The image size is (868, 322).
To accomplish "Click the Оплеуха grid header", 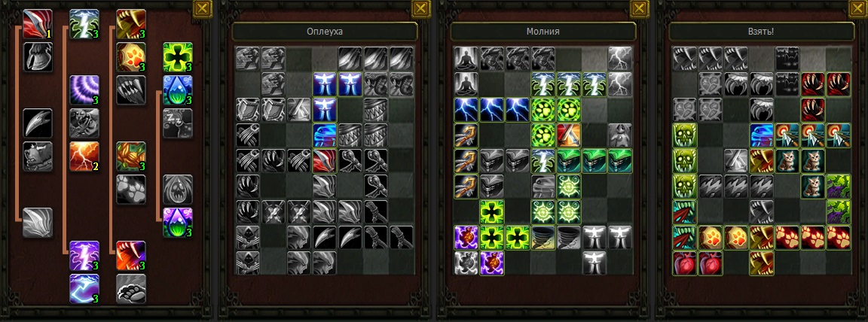I will pos(325,32).
